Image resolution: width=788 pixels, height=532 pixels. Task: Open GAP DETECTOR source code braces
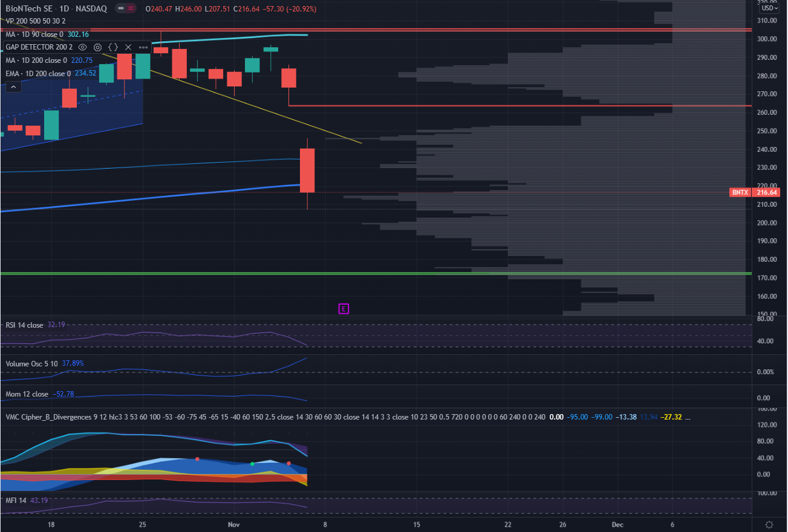113,47
